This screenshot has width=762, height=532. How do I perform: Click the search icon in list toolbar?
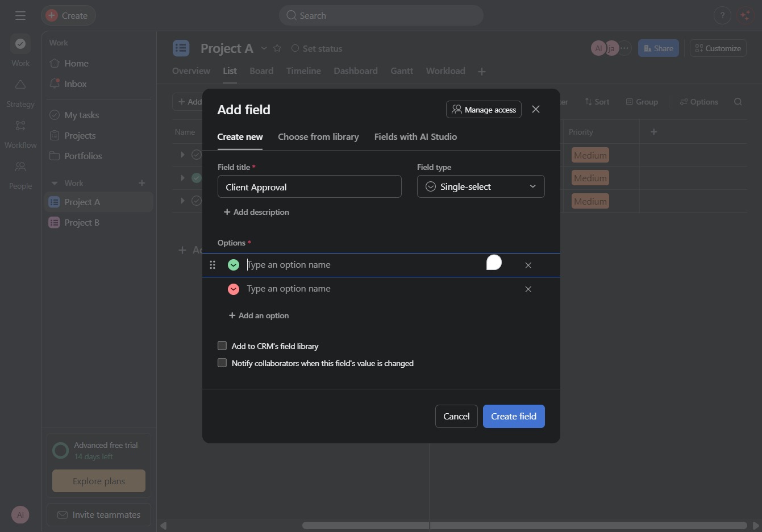coord(738,102)
